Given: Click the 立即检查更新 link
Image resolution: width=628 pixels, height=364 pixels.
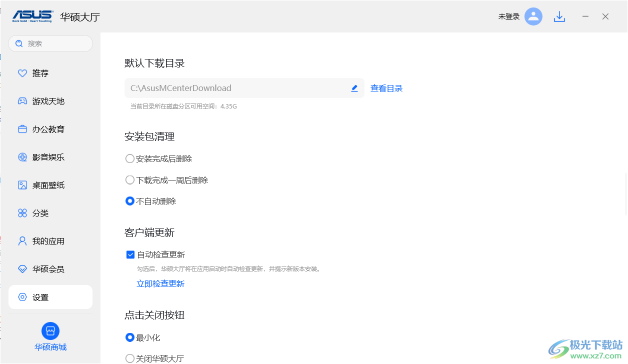Looking at the screenshot, I should pos(160,284).
